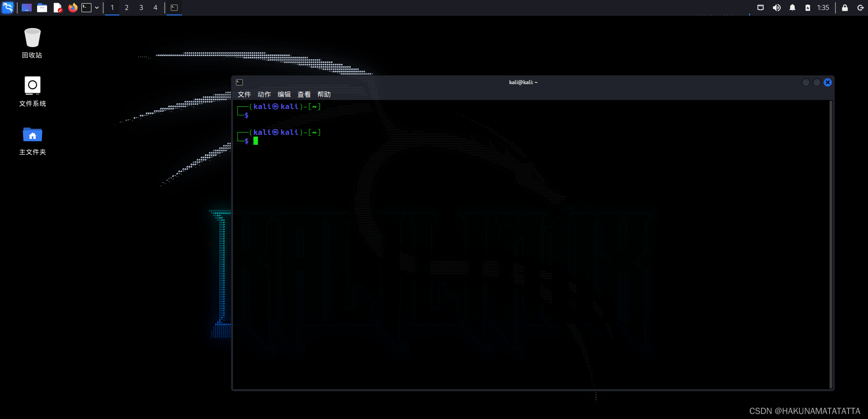Log out using the tray exit icon
This screenshot has width=868, height=419.
[x=860, y=8]
